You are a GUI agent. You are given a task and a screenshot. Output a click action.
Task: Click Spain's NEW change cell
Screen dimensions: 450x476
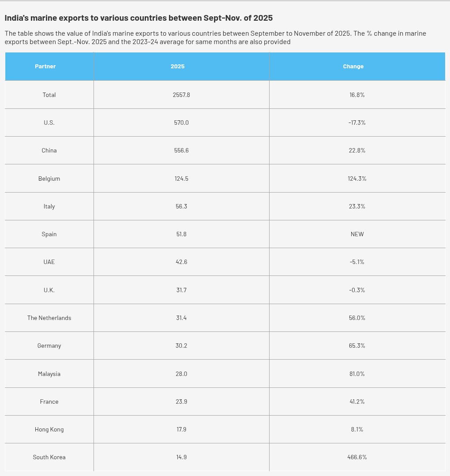click(357, 234)
